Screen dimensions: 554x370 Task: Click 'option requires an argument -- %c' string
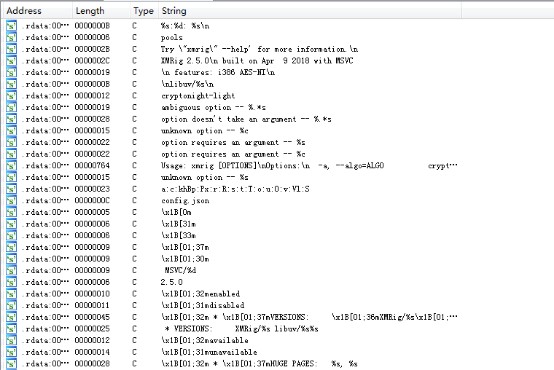coord(233,154)
